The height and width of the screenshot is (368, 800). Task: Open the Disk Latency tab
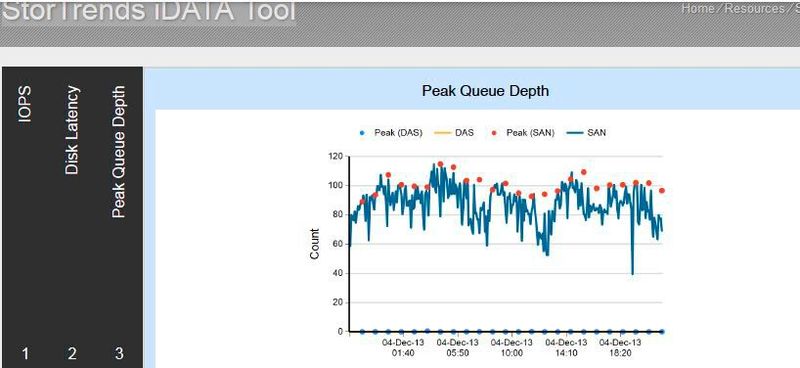point(72,130)
